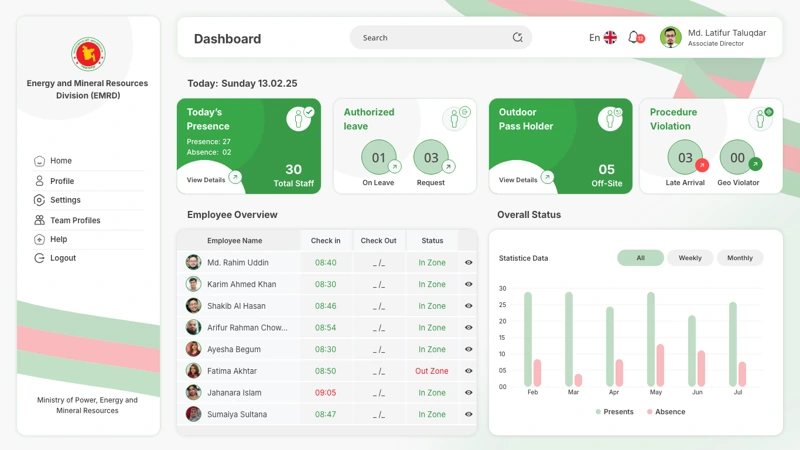Click the May presents green bar
Screen dimensions: 800x450
(651, 339)
